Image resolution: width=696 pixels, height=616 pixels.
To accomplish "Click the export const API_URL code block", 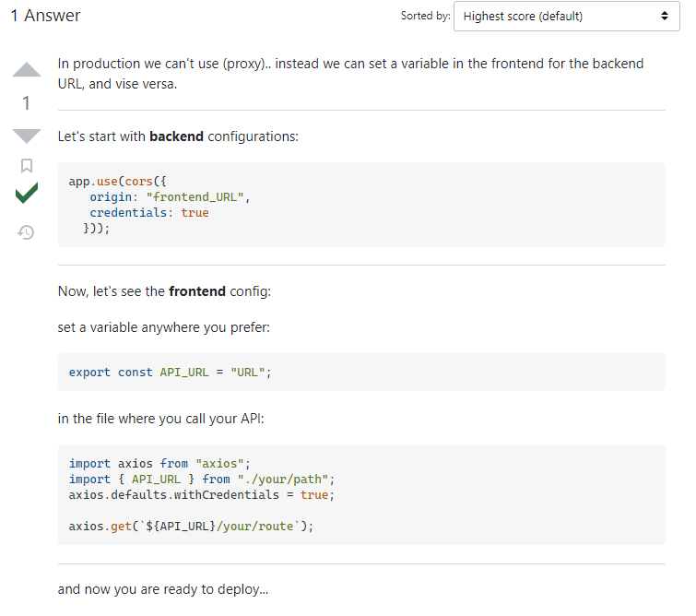I will coord(361,373).
